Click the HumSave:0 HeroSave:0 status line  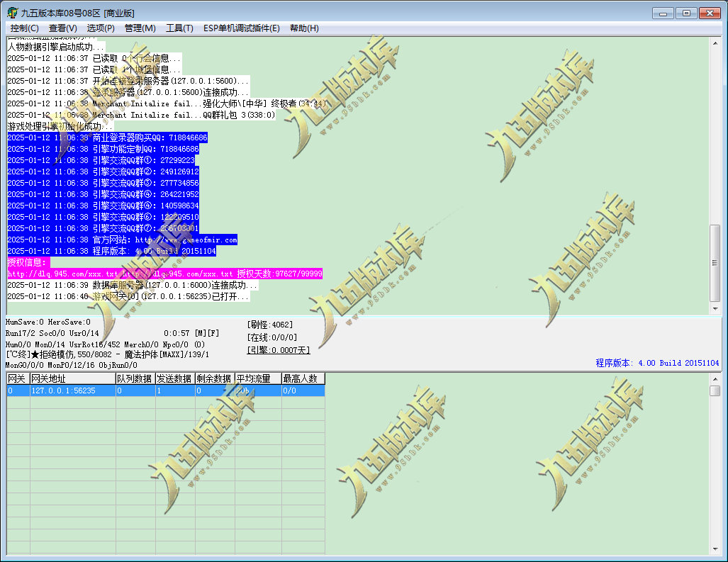[x=48, y=322]
